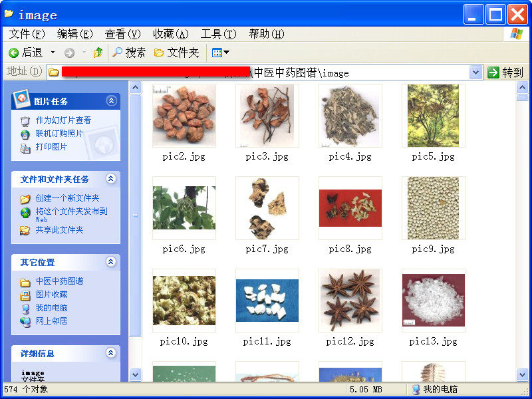The height and width of the screenshot is (399, 532).
Task: Collapse the 详细信息 panel
Action: [111, 353]
